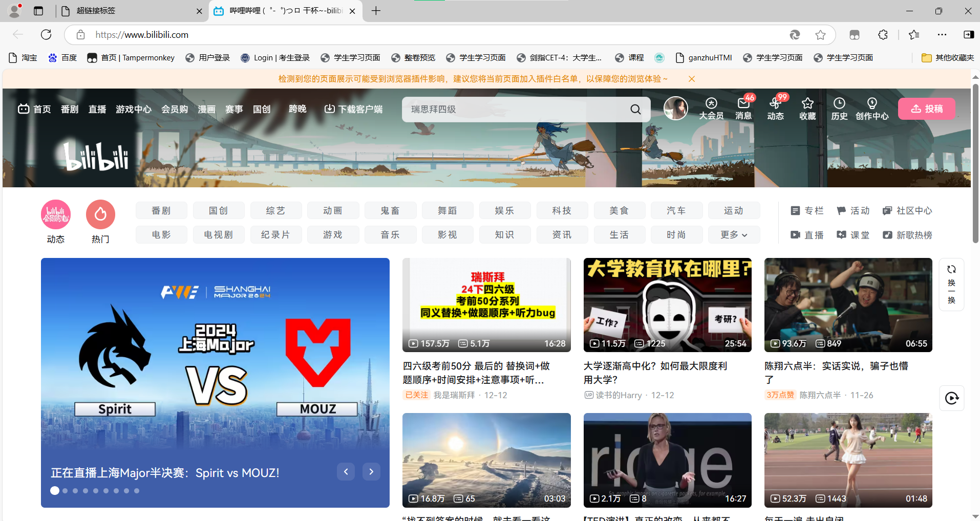Open the 直播 link with camera icon
Viewport: 980px width, 521px height.
click(x=807, y=235)
